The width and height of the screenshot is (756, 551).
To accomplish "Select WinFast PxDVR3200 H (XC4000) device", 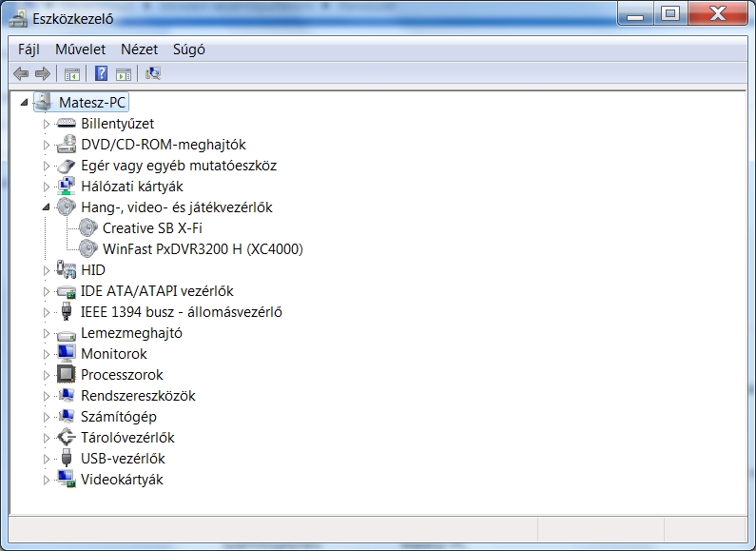I will click(x=203, y=249).
